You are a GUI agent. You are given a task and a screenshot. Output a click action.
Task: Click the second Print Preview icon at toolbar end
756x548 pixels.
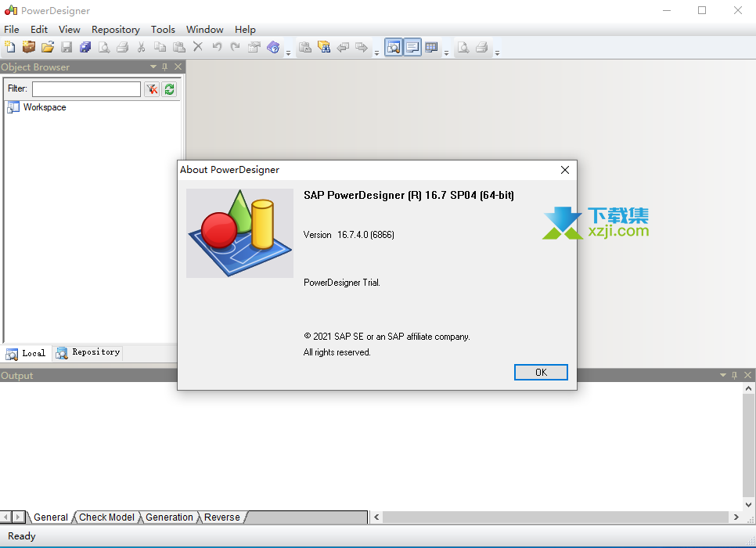click(x=463, y=47)
